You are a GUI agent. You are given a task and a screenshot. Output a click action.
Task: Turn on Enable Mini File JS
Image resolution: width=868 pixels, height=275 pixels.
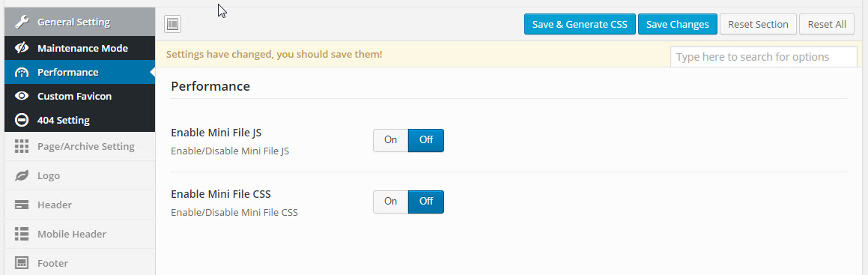(x=391, y=140)
